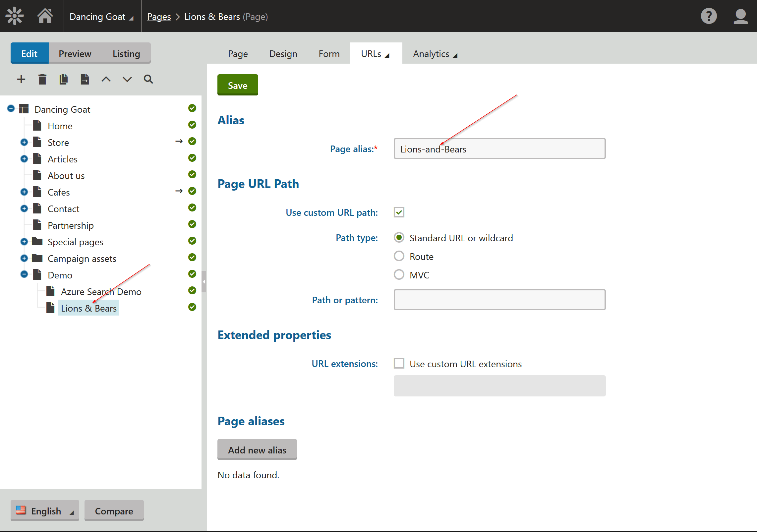This screenshot has width=757, height=532.
Task: Click the green Save button
Action: click(238, 85)
